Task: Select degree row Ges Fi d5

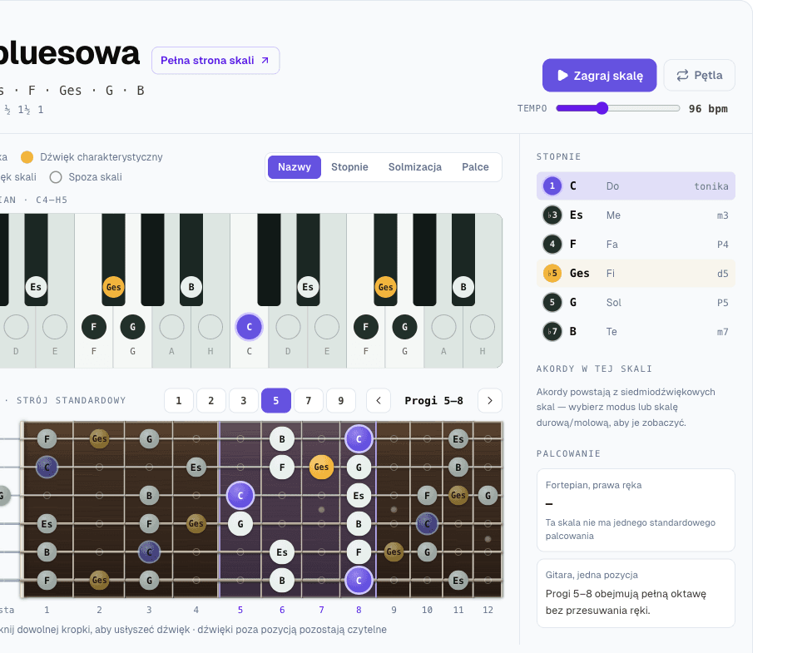Action: [636, 273]
